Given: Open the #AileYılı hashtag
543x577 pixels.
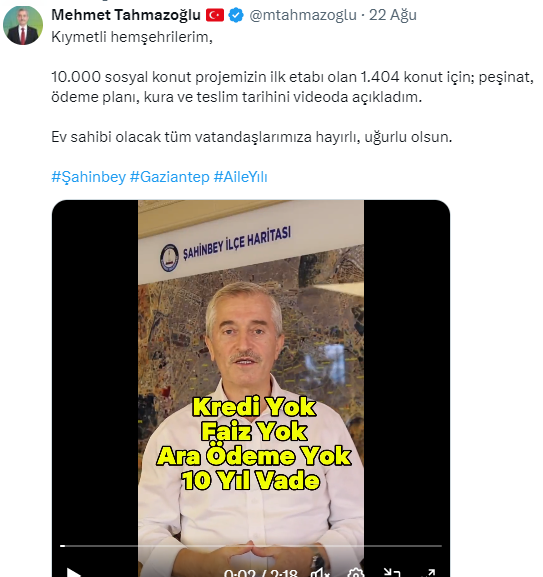Looking at the screenshot, I should 241,177.
